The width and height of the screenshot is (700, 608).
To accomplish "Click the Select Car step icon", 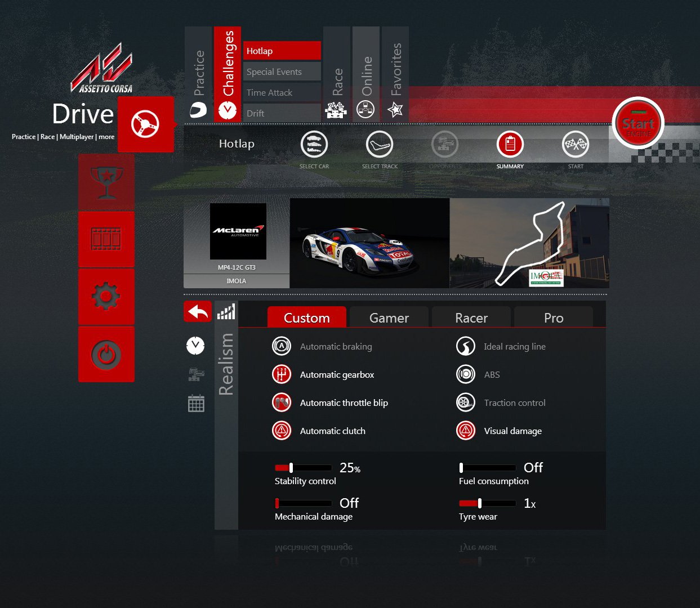I will click(x=314, y=145).
